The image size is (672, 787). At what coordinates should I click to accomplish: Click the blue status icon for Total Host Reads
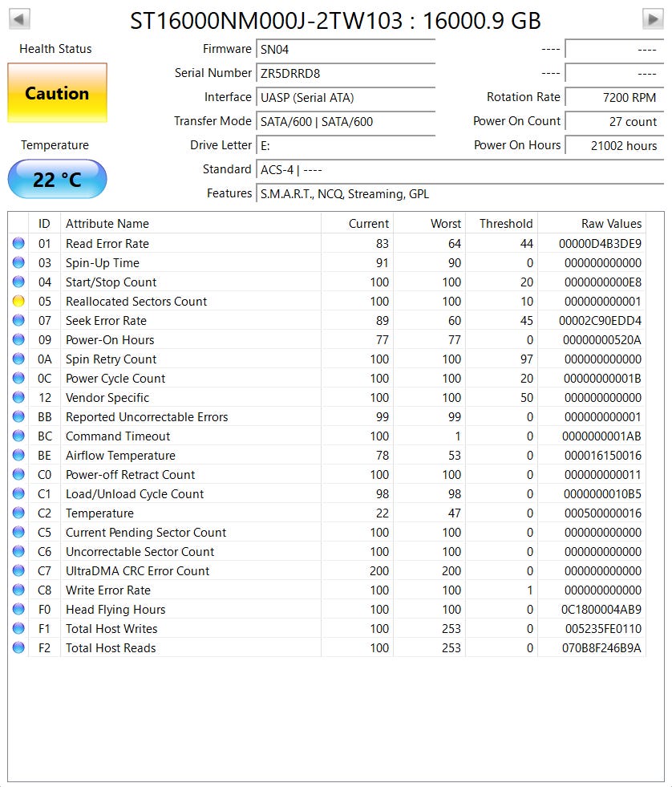tap(18, 648)
